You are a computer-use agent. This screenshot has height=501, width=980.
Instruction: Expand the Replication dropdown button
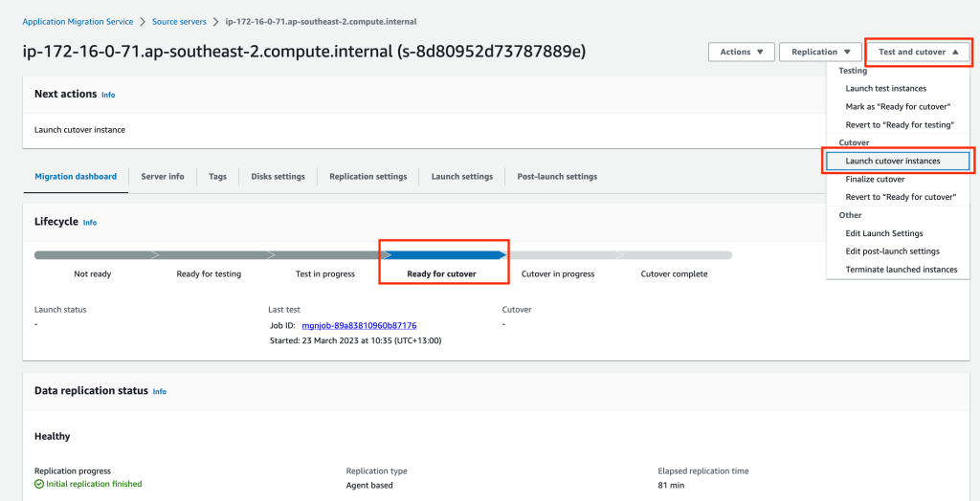[820, 52]
